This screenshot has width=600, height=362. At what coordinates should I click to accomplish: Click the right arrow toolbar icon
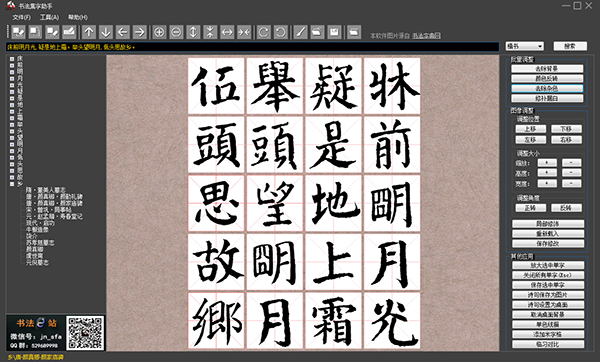(140, 32)
